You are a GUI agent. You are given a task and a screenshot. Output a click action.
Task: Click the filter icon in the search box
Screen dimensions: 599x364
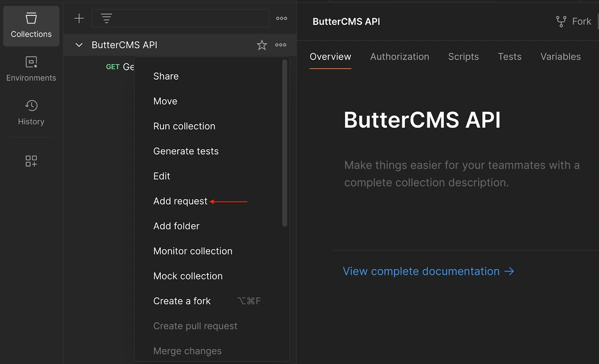[106, 18]
